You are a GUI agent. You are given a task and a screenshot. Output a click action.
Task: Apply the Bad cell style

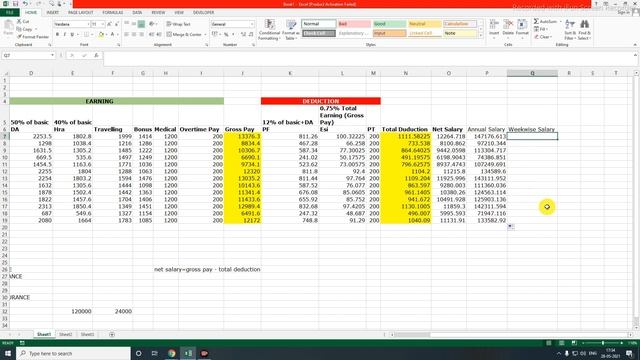tap(354, 24)
